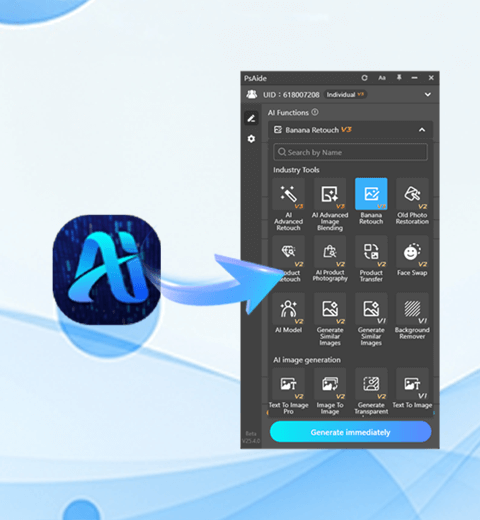Click the blue AI app logo
480x520 pixels.
(107, 270)
